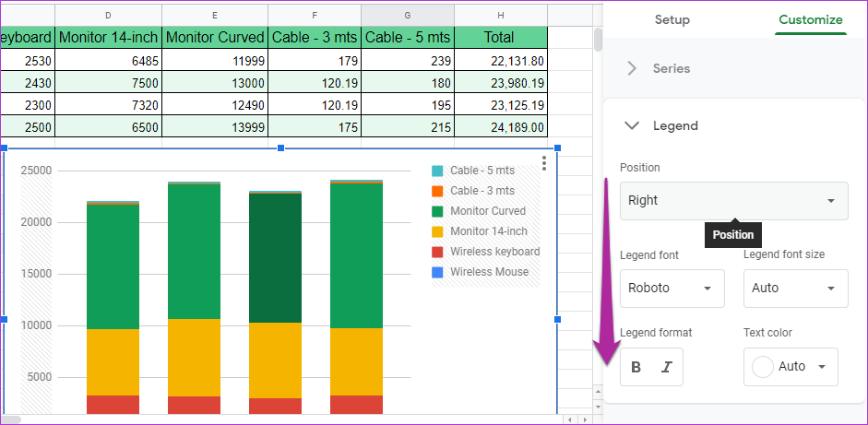Open the Legend font dropdown
868x425 pixels.
672,289
